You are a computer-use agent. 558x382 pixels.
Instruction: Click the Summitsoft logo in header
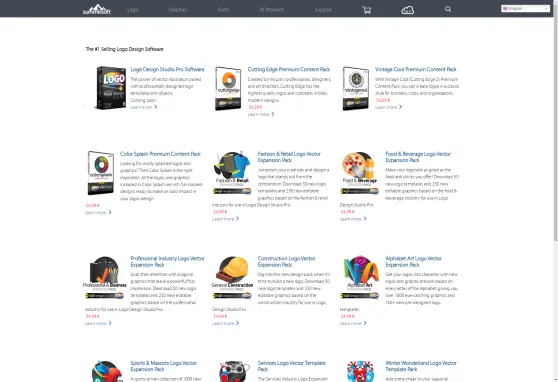tap(97, 9)
